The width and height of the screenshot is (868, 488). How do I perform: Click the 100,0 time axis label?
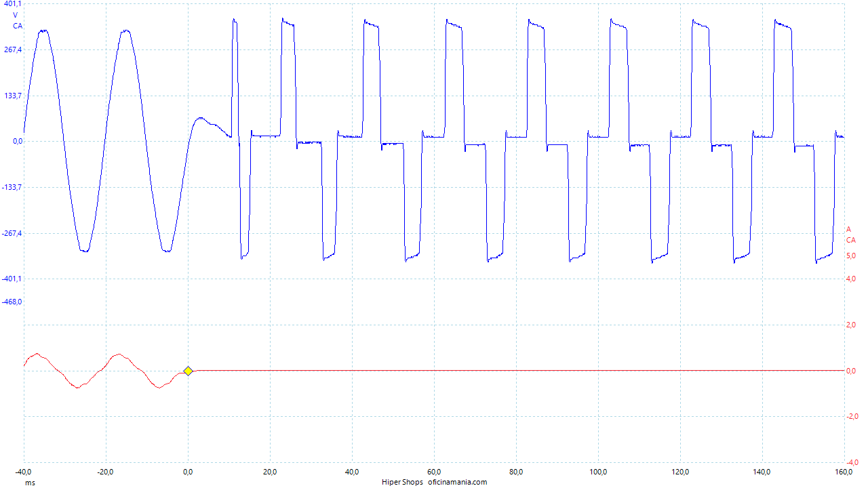pos(598,472)
